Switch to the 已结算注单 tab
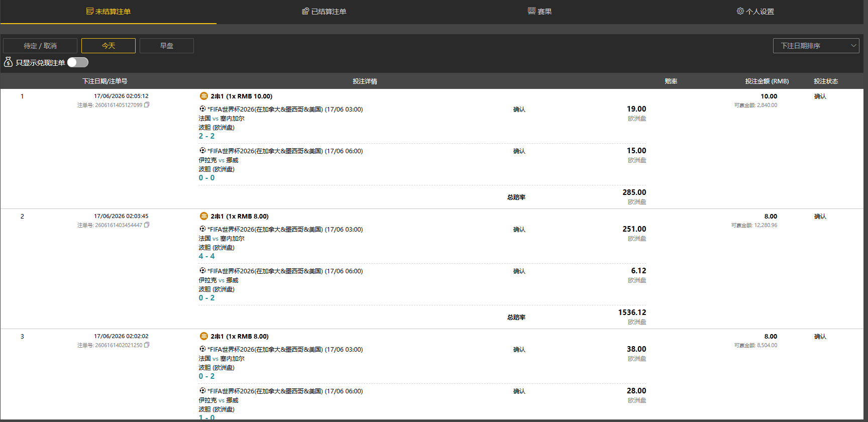This screenshot has width=868, height=422. [x=324, y=12]
